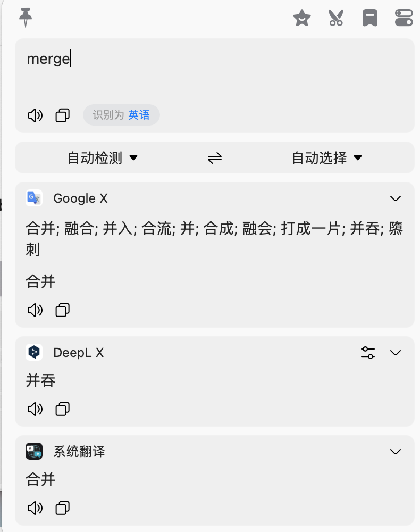420x532 pixels.
Task: Collapse the 系统翻译 result panel
Action: 395,452
